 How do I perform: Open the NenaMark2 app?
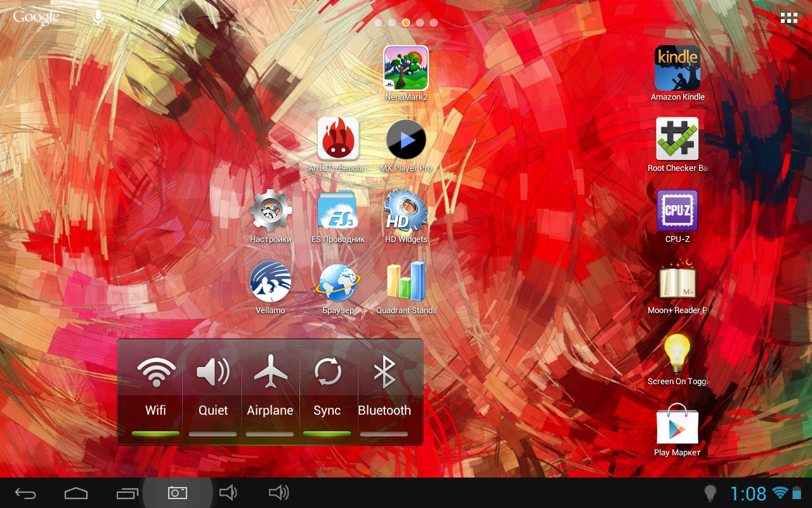click(x=406, y=69)
